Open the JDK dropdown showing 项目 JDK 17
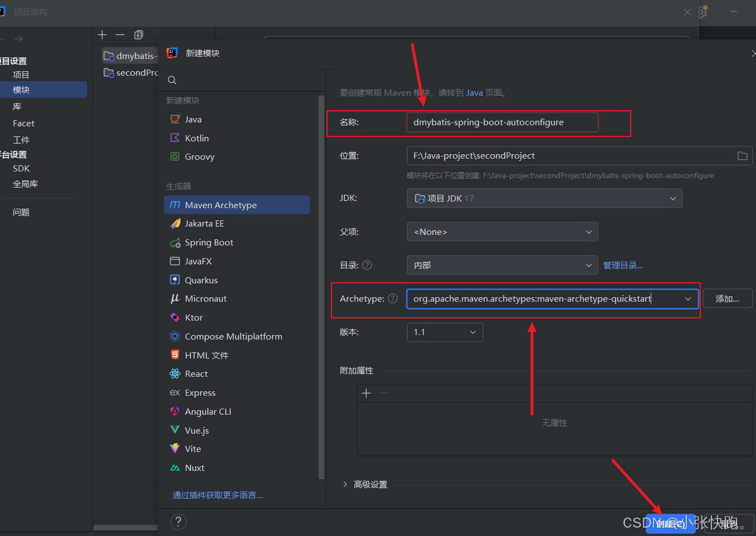 (544, 198)
